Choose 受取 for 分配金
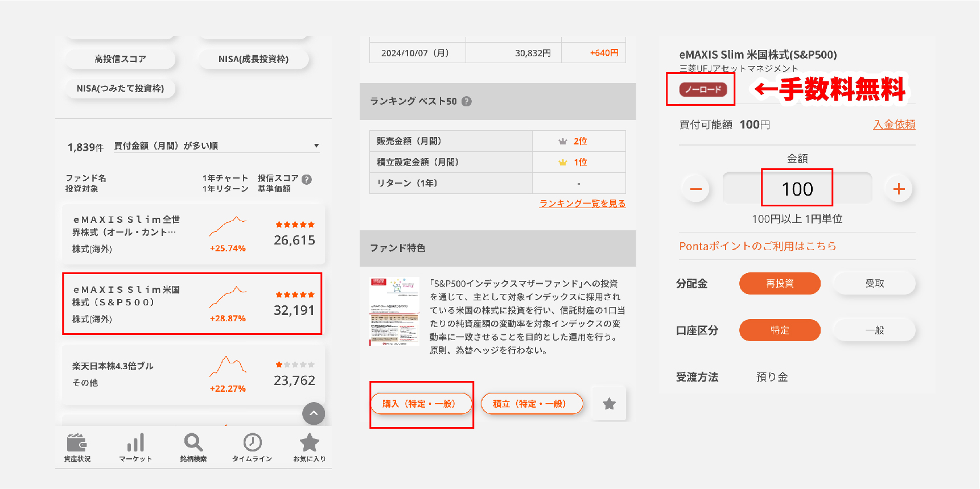 point(874,283)
